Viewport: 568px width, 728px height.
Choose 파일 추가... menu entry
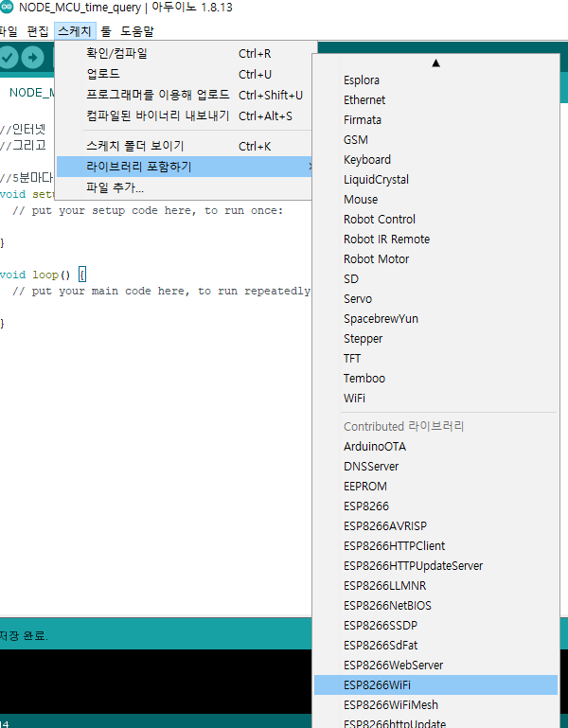tap(184, 187)
